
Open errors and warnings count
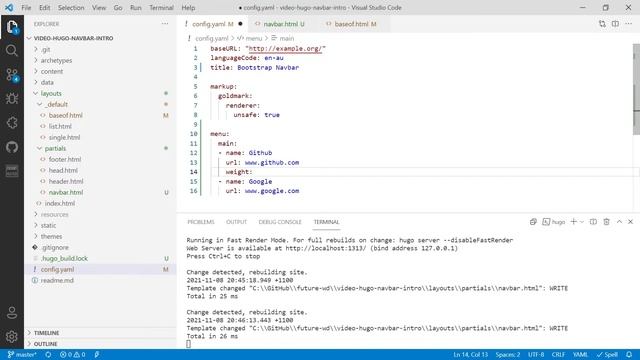72,355
